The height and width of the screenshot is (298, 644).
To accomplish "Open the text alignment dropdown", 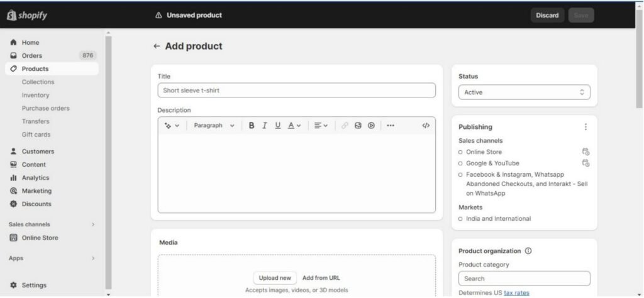I will pyautogui.click(x=321, y=126).
